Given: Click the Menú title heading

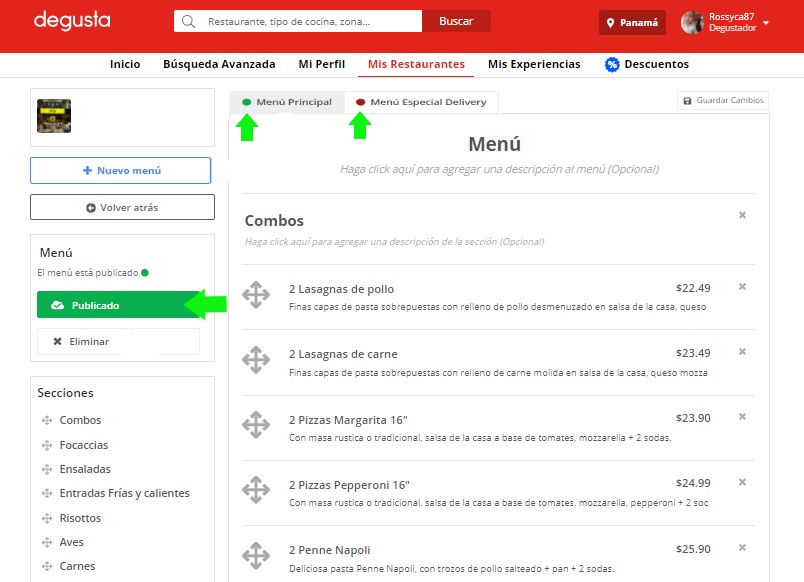Looking at the screenshot, I should point(494,144).
